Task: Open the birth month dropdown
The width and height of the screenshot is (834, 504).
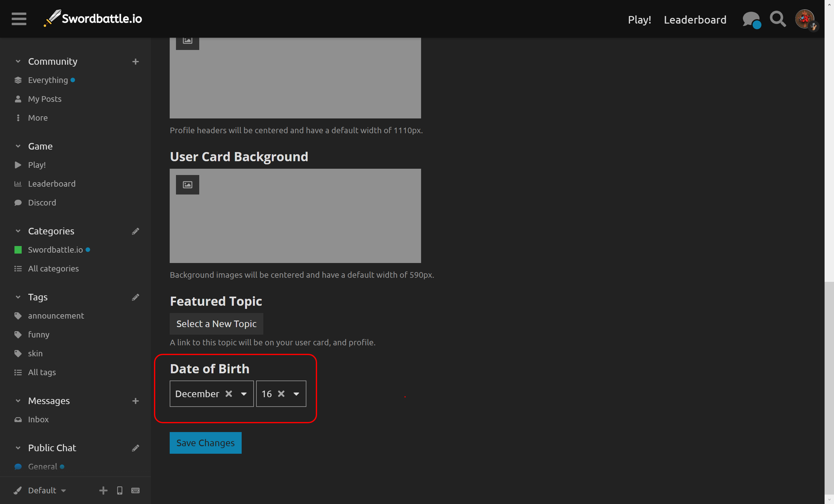Action: pyautogui.click(x=244, y=394)
